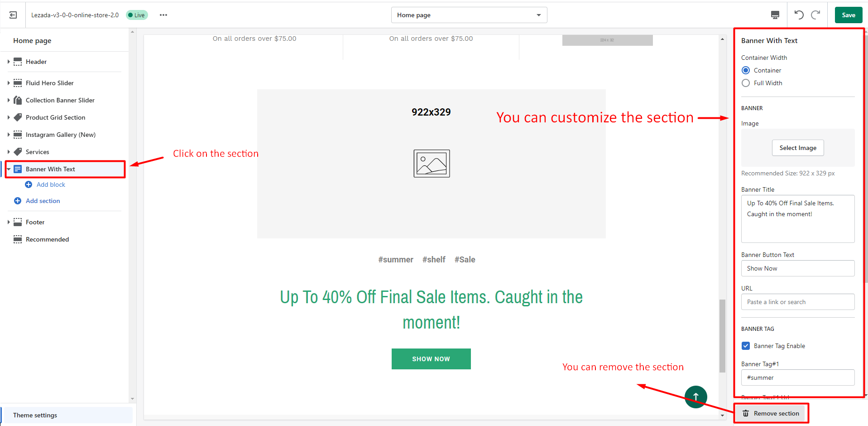The image size is (868, 426).
Task: Click the undo arrow icon
Action: (798, 15)
